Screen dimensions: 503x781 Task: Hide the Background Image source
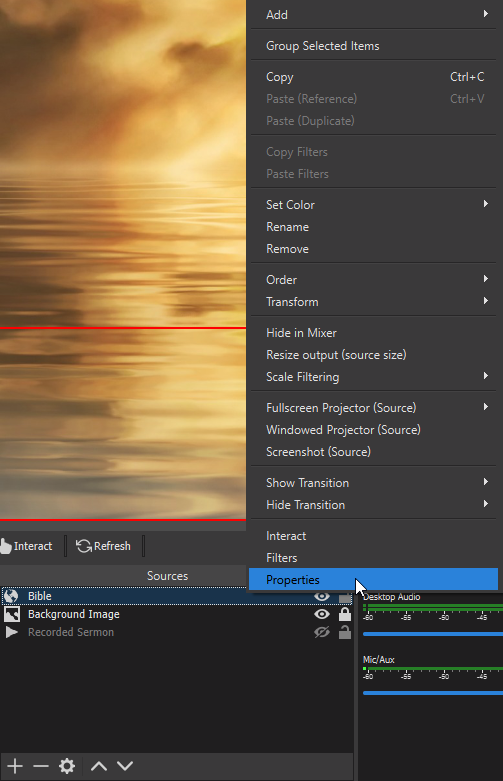click(322, 614)
